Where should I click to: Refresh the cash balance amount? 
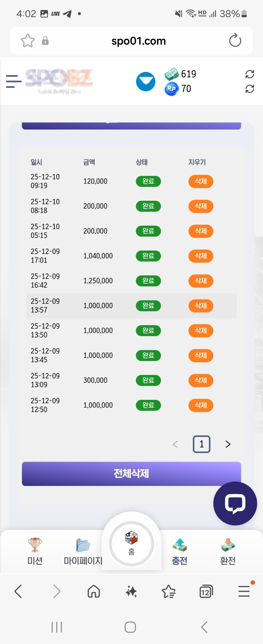249,74
